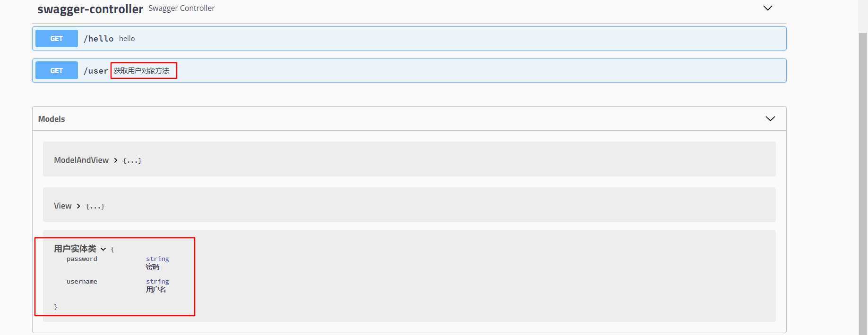Collapse the swagger-controller section chevron
The width and height of the screenshot is (868, 335).
[767, 8]
